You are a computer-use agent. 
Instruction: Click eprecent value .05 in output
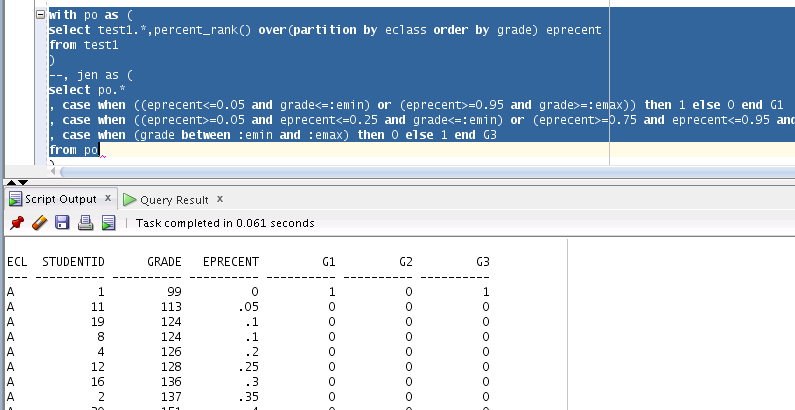tap(248, 307)
